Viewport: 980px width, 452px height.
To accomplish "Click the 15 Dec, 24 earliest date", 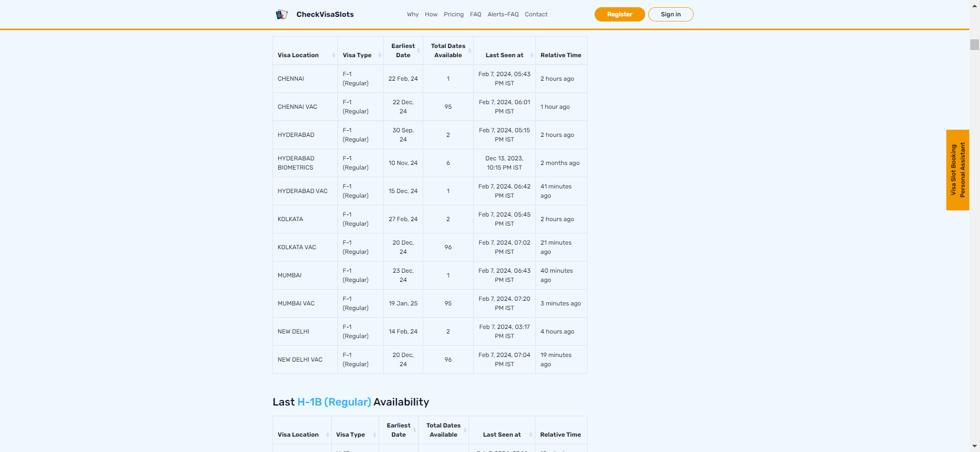I will click(x=403, y=191).
